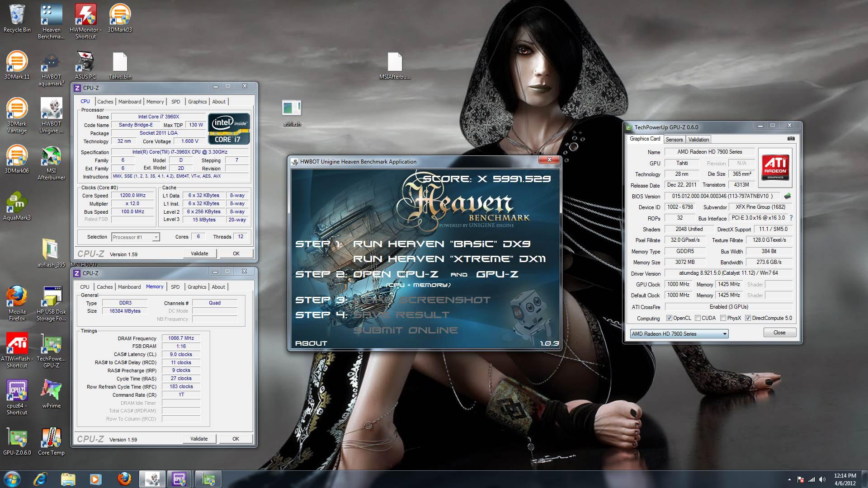This screenshot has width=868, height=488.
Task: Open MSI Afterburner desktop shortcut
Action: coord(51,163)
